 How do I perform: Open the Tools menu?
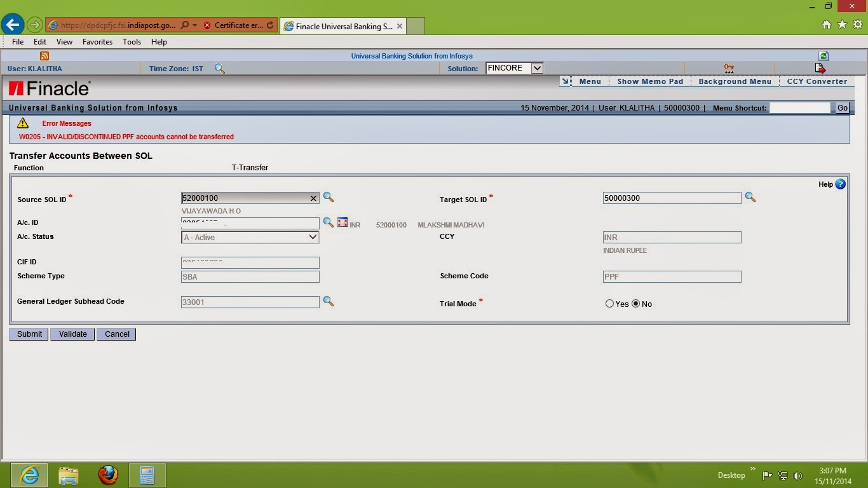132,42
